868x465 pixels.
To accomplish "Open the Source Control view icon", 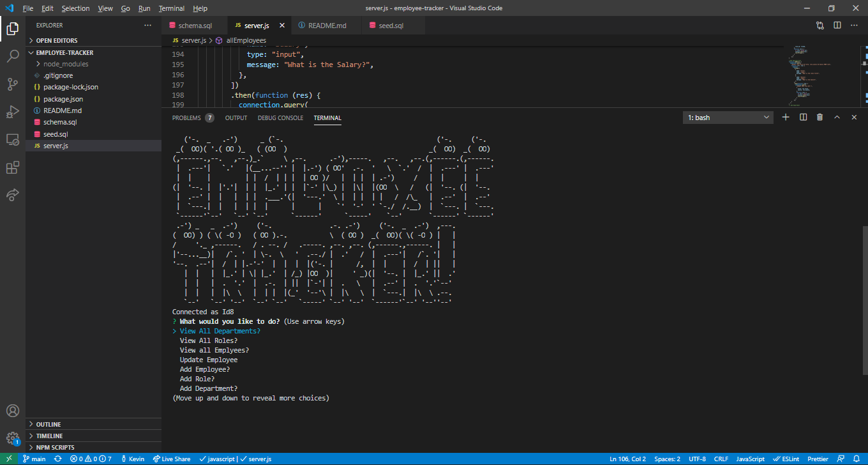I will (12, 84).
